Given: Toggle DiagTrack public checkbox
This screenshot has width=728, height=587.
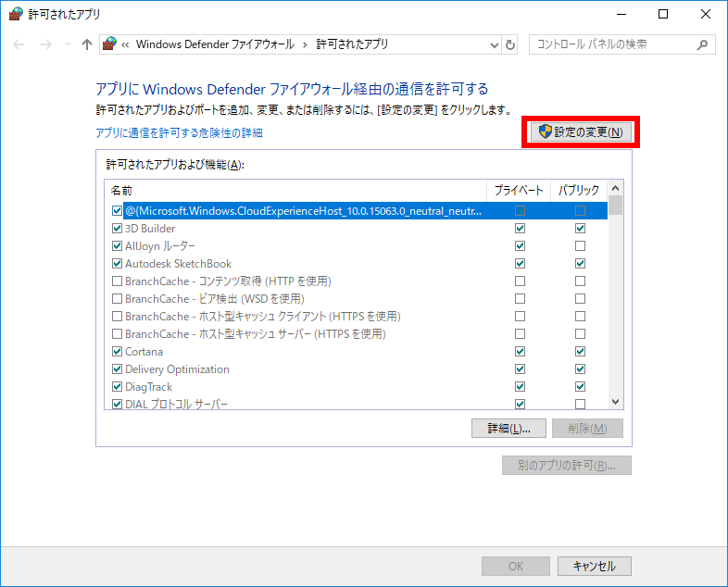Looking at the screenshot, I should tap(580, 387).
